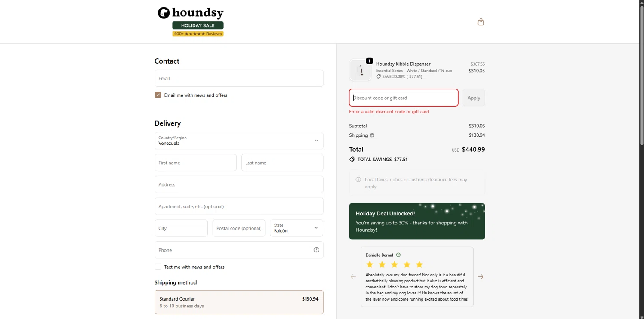Click the first review star
644x319 pixels.
[x=370, y=264]
